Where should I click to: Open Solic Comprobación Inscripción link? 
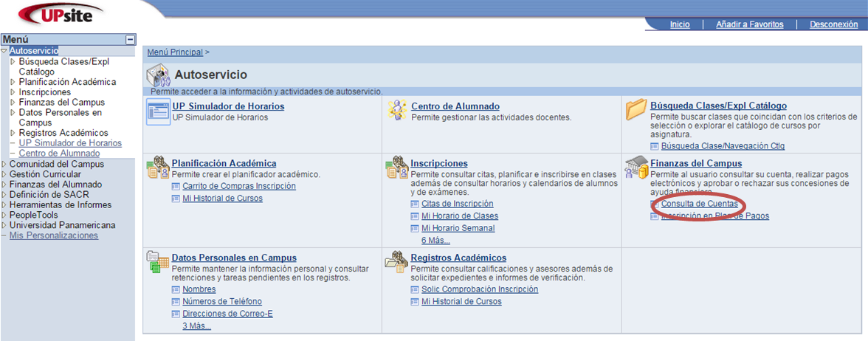tap(480, 289)
